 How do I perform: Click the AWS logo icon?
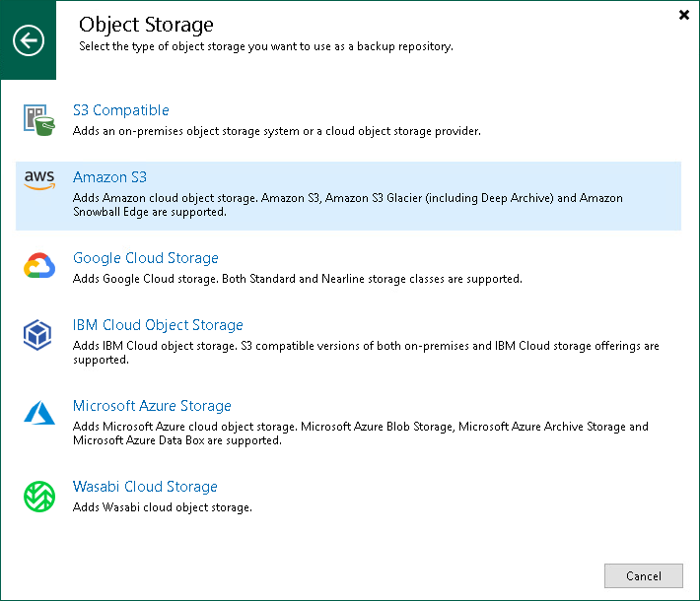[x=39, y=179]
